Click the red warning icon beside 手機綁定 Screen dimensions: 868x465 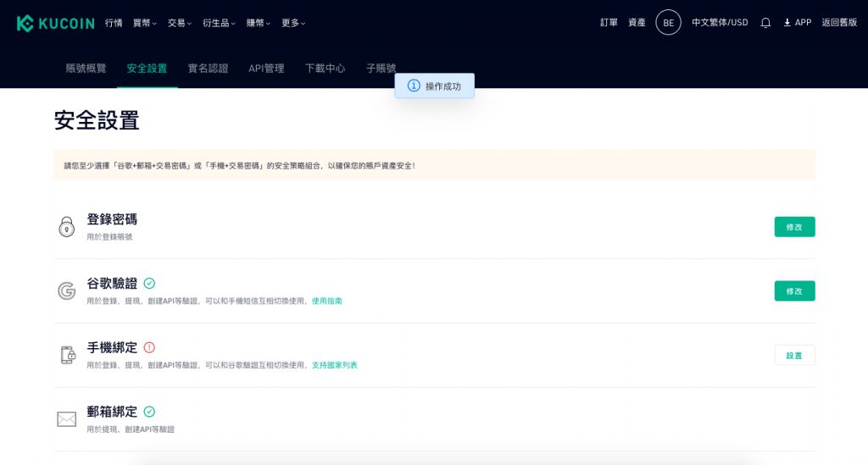tap(149, 348)
